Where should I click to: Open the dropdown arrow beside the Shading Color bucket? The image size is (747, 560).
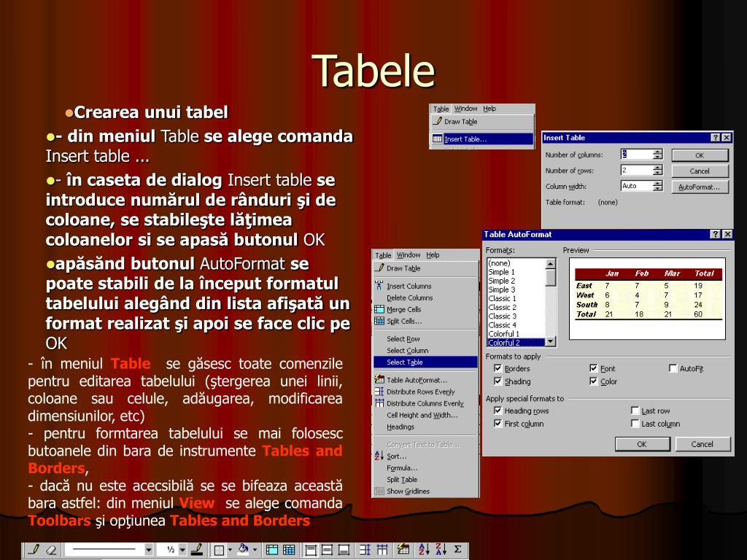point(255,550)
